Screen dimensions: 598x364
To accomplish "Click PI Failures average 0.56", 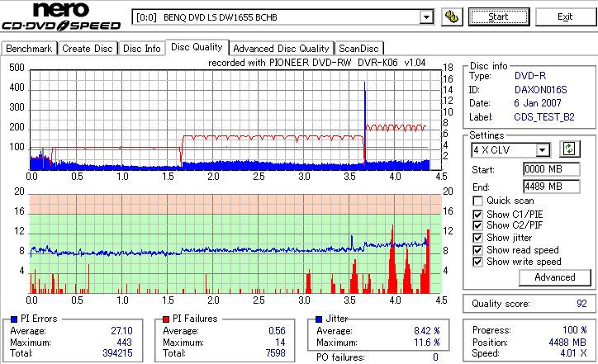I will pos(277,330).
